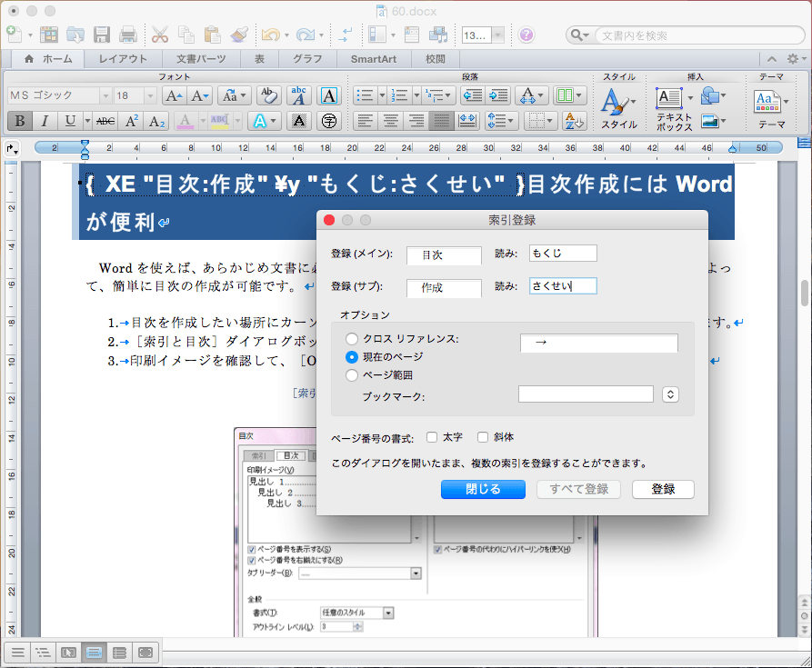Switch to the 文書パーツ tab

point(201,59)
